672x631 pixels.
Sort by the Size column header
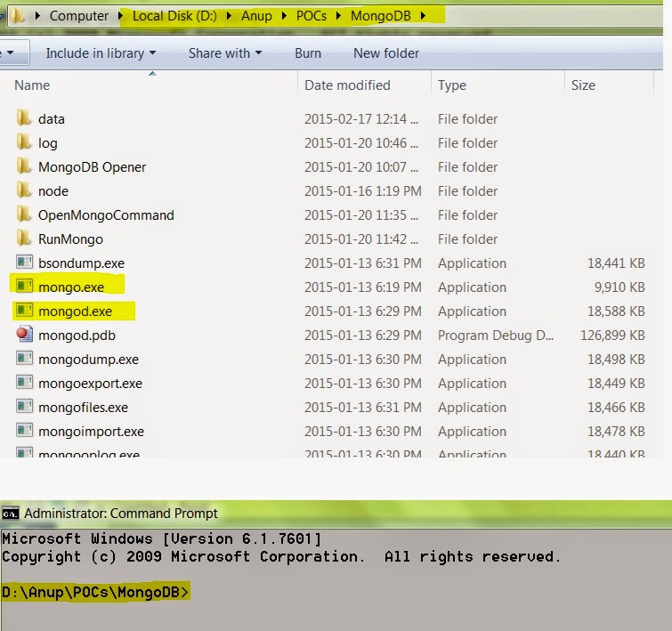click(583, 85)
